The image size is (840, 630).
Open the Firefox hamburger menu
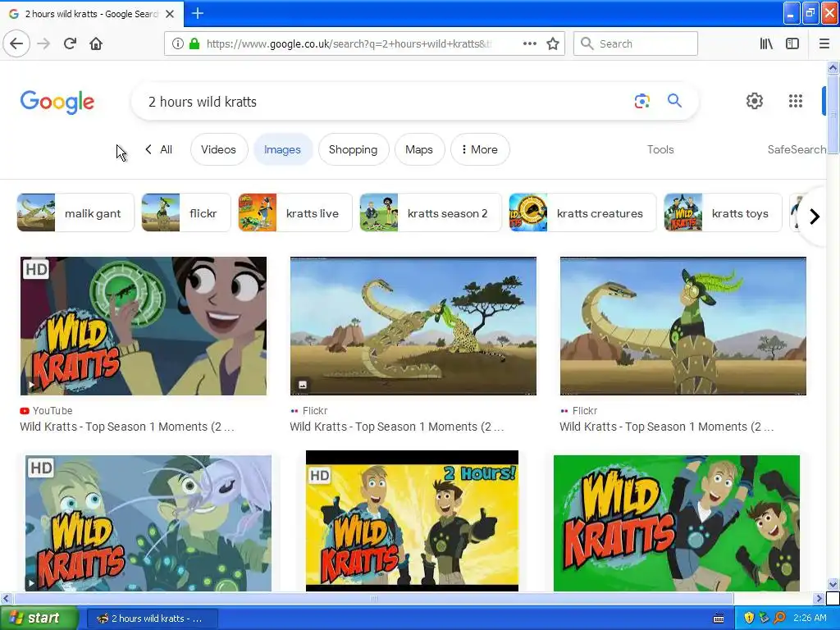[x=824, y=43]
